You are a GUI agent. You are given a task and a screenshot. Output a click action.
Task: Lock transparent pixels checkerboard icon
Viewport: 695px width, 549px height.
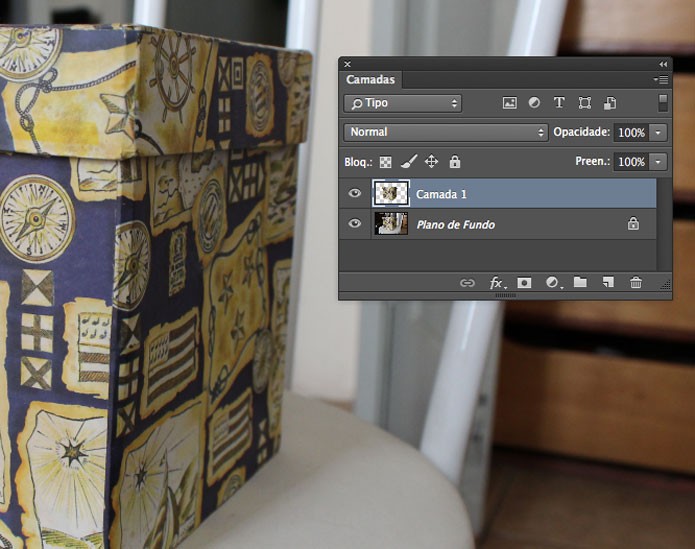click(386, 162)
